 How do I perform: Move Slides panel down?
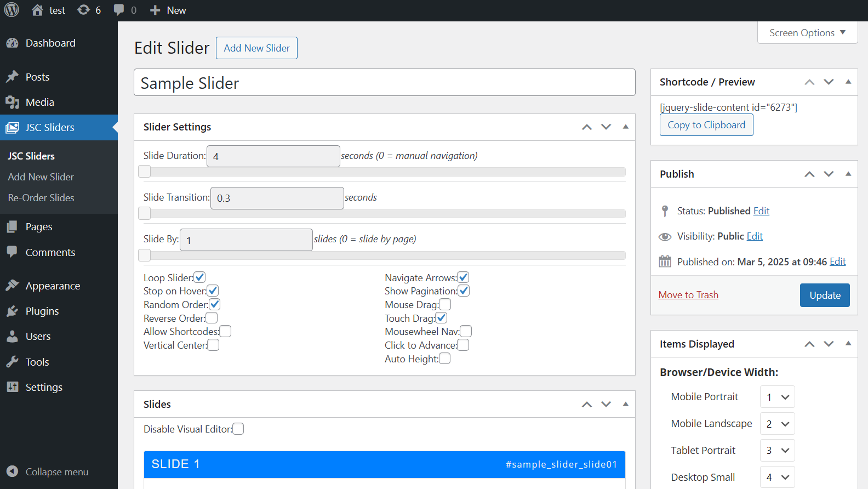coord(606,404)
